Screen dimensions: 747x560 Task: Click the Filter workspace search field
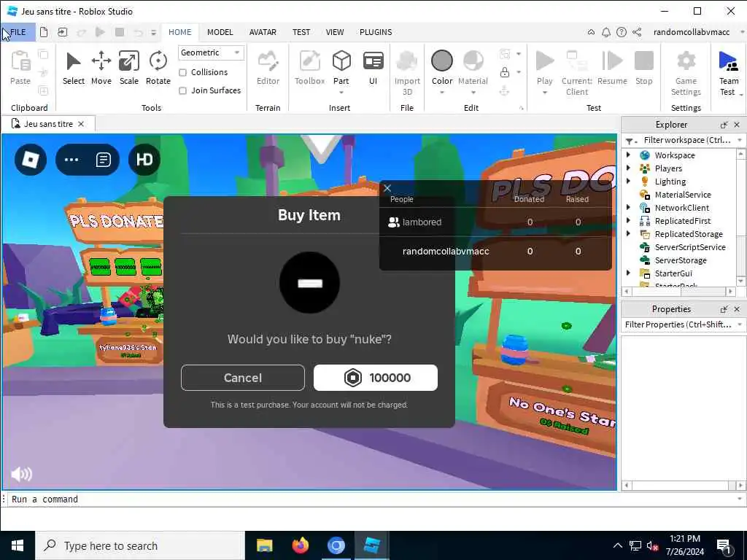686,140
